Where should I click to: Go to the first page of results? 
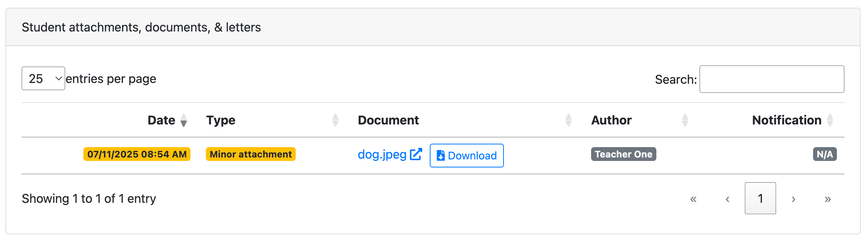pyautogui.click(x=693, y=199)
